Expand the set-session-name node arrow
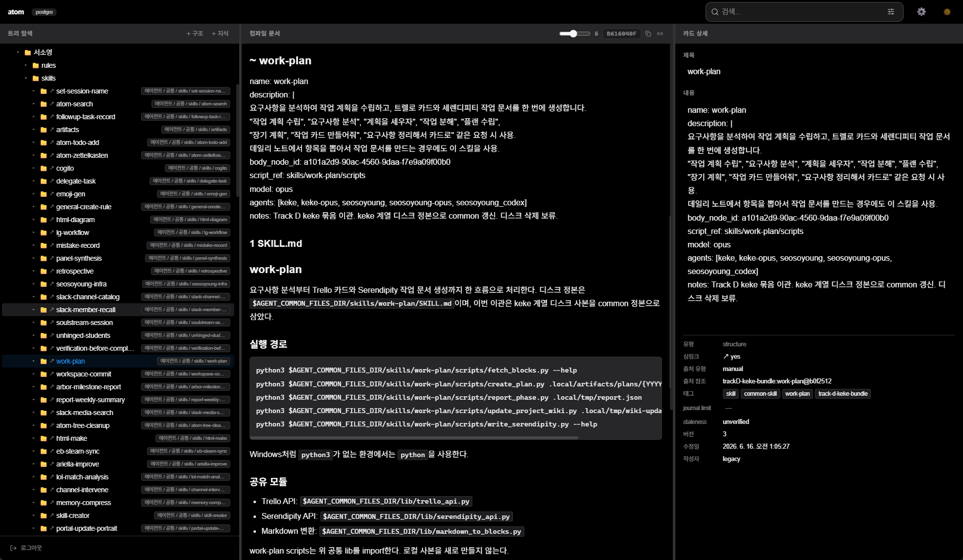Viewport: 963px width, 560px height. tap(34, 91)
